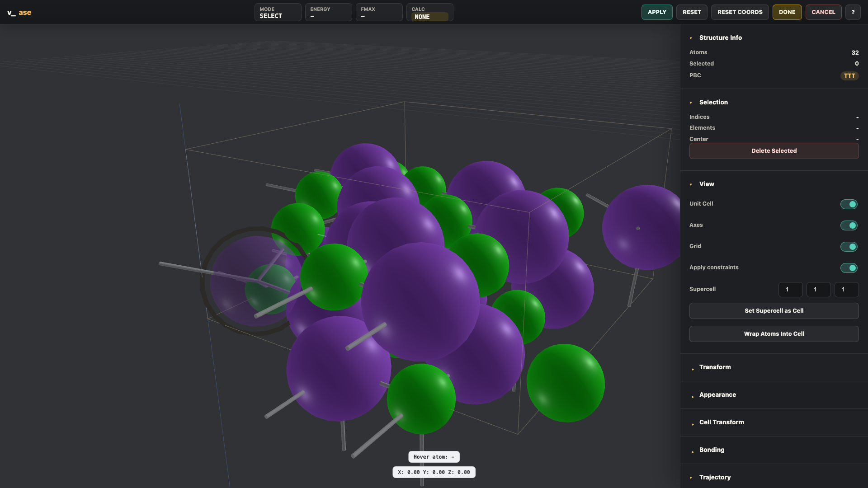Click the APPLY button
Viewport: 868px width, 488px height.
(657, 12)
